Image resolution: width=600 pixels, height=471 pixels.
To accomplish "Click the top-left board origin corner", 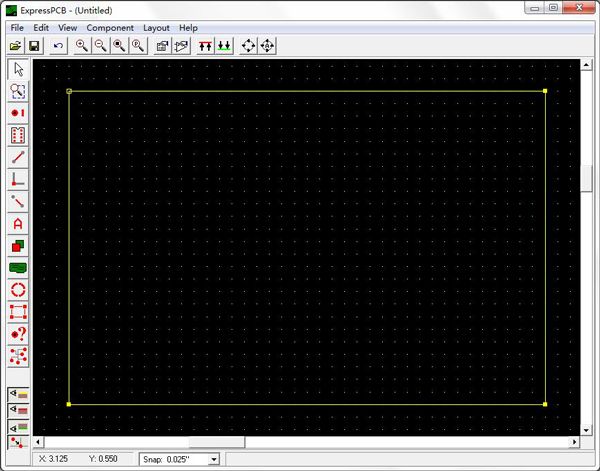I will coord(69,91).
